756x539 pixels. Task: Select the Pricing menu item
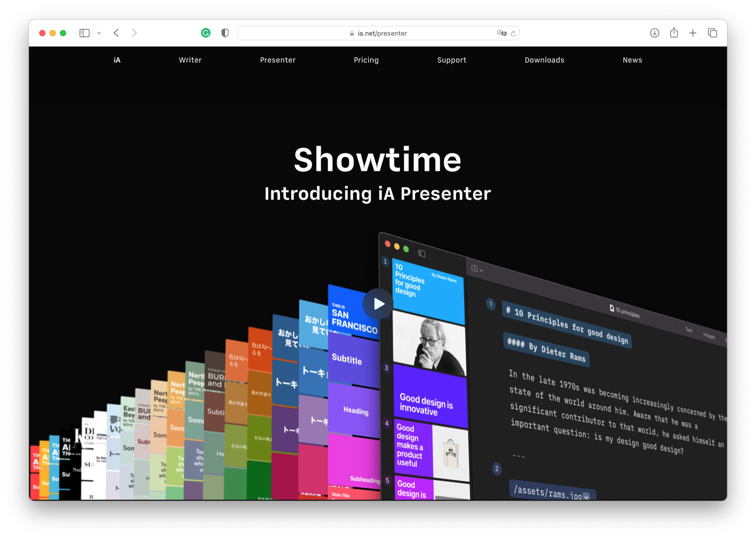tap(366, 60)
